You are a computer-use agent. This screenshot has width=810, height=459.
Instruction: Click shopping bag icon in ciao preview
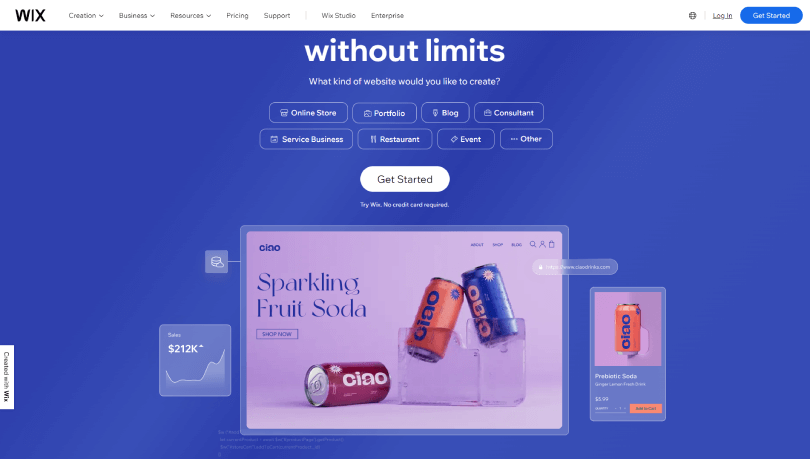[x=552, y=244]
